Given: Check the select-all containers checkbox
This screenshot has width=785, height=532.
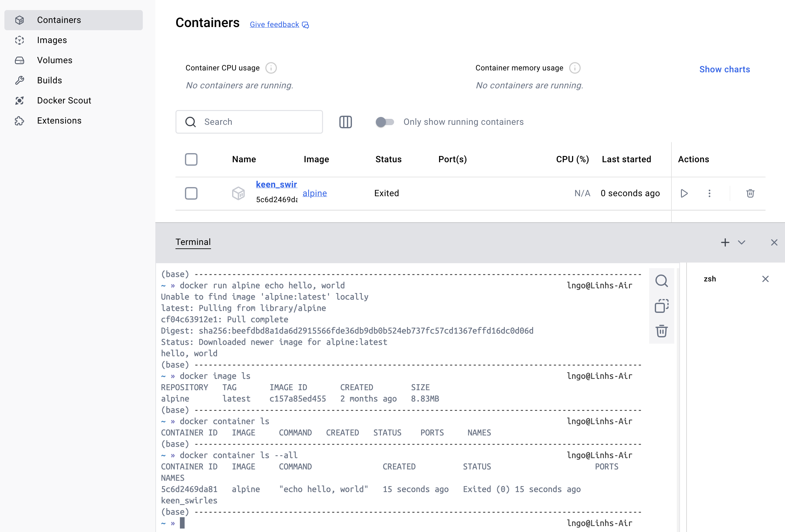Looking at the screenshot, I should click(x=191, y=159).
